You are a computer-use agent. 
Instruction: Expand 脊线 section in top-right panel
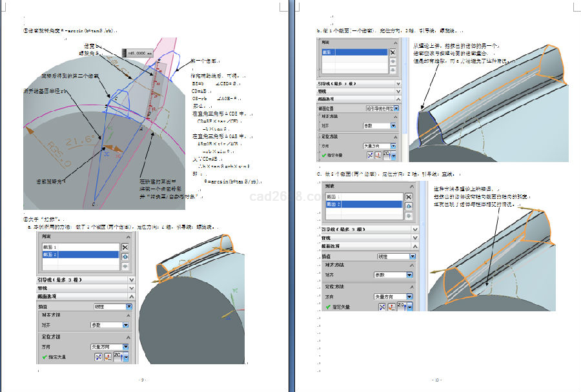click(398, 91)
